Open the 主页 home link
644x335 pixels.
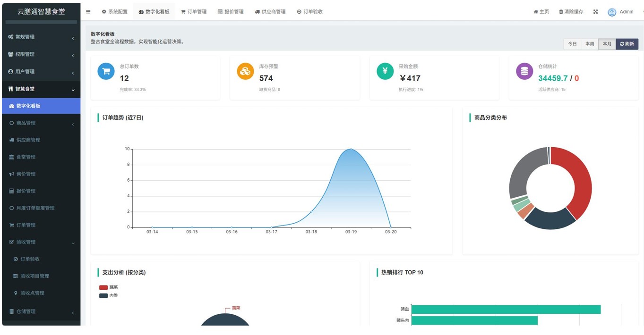(540, 12)
